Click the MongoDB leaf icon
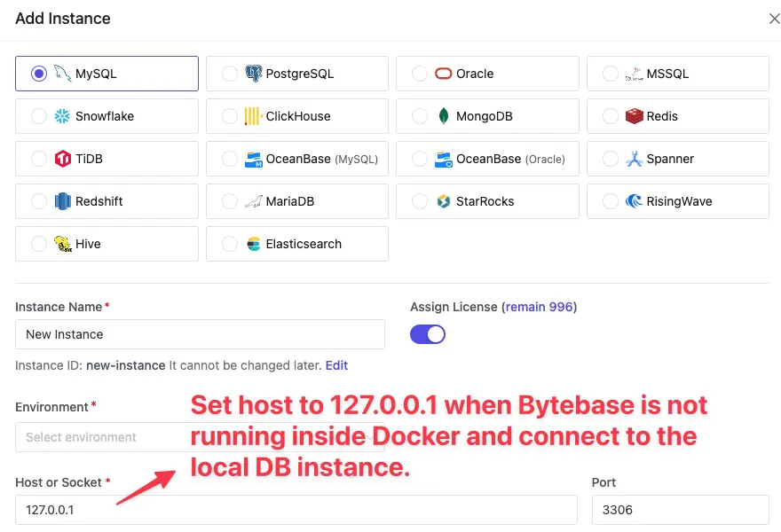Screen dimensions: 781x532 pyautogui.click(x=443, y=116)
